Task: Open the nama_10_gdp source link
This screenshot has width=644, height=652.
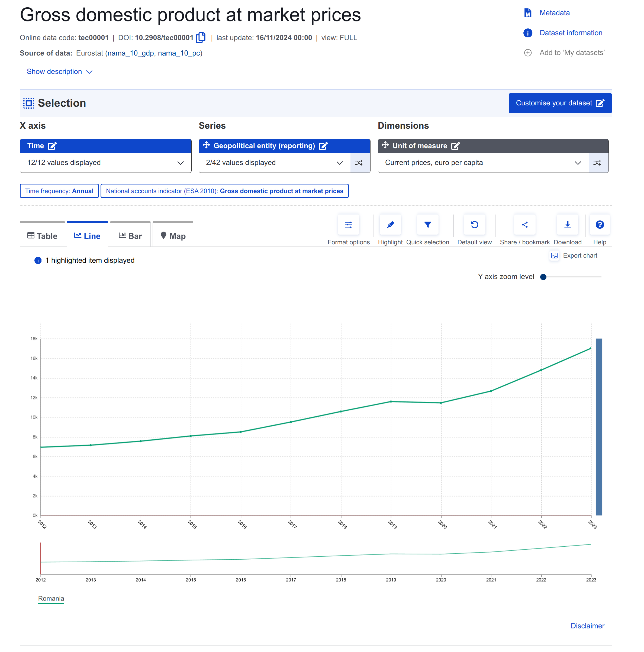Action: (131, 53)
